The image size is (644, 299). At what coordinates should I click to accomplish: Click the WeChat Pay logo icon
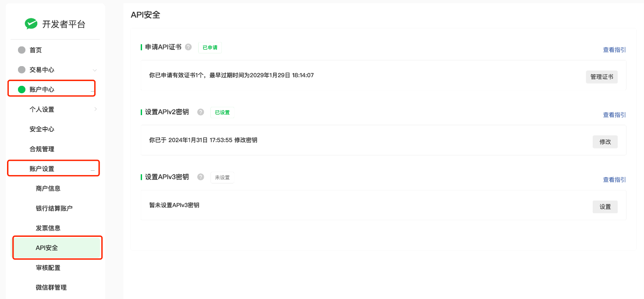(31, 24)
